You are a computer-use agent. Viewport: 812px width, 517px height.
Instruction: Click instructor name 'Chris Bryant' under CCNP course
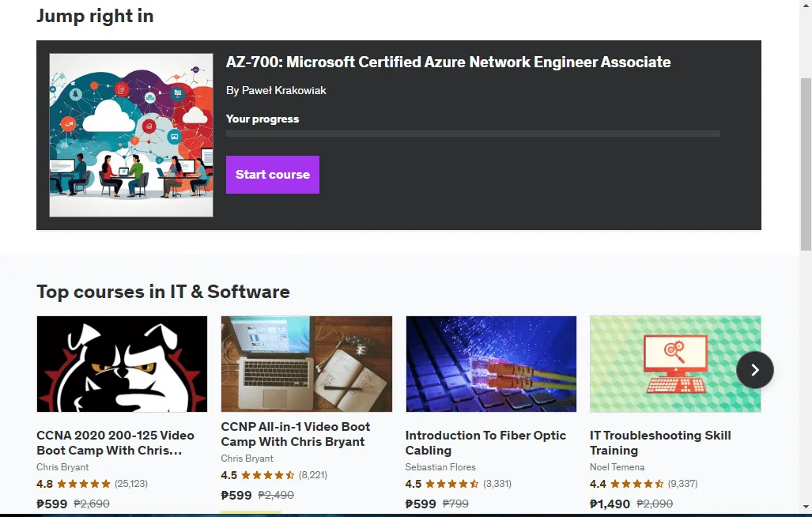pyautogui.click(x=247, y=458)
